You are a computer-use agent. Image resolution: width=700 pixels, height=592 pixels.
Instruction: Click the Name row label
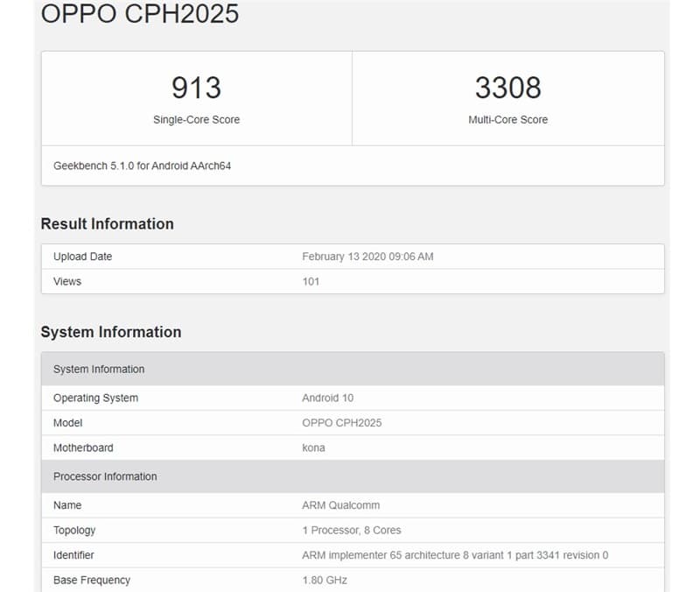coord(67,505)
